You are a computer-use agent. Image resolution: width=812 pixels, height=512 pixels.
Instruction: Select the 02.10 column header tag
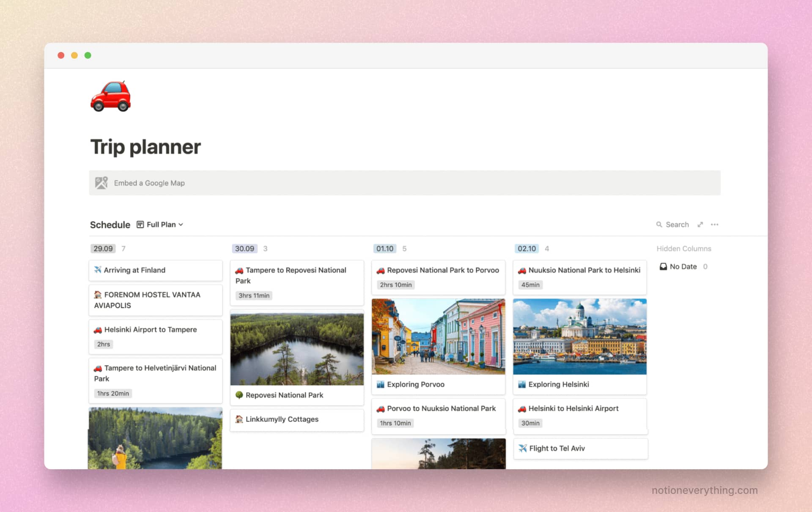(527, 248)
